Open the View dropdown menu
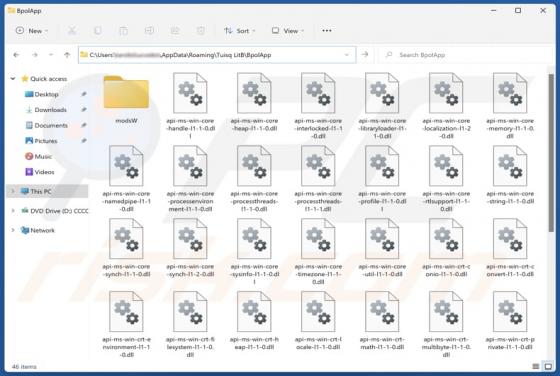560x376 pixels. click(x=288, y=31)
